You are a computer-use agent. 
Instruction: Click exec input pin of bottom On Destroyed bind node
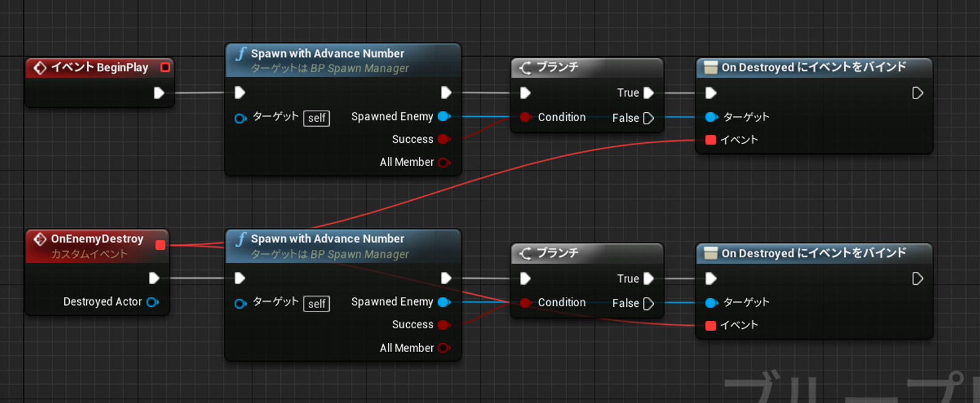tap(710, 279)
